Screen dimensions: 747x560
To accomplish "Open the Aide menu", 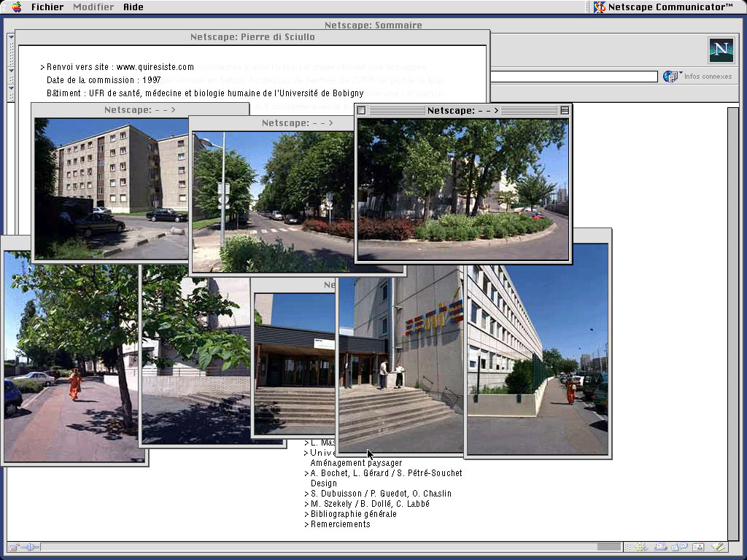I will click(x=133, y=7).
